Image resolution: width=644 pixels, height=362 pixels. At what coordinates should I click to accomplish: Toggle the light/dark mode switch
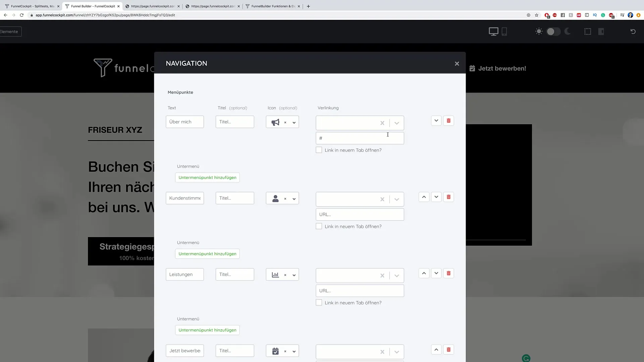point(553,32)
